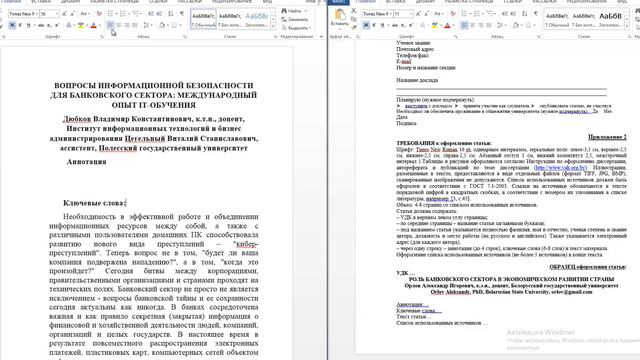Show paragraph marks in right window

(536, 14)
